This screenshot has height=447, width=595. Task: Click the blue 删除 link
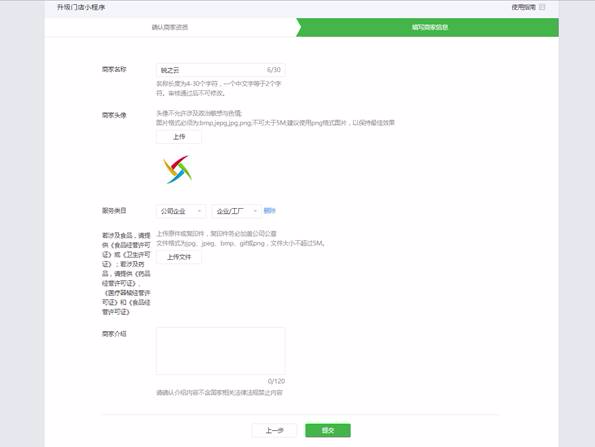click(x=269, y=211)
